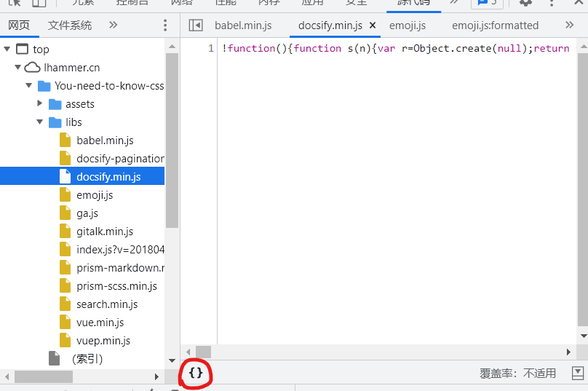Toggle the file navigator sidebar icon
This screenshot has width=588, height=391.
coord(196,25)
